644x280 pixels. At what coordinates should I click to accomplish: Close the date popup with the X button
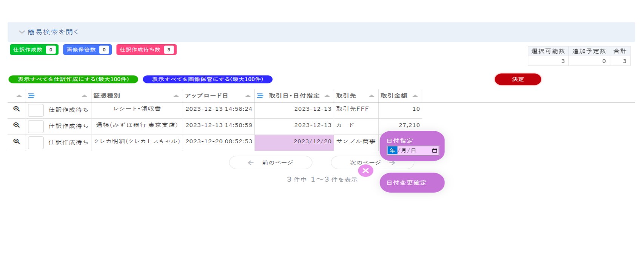(365, 171)
